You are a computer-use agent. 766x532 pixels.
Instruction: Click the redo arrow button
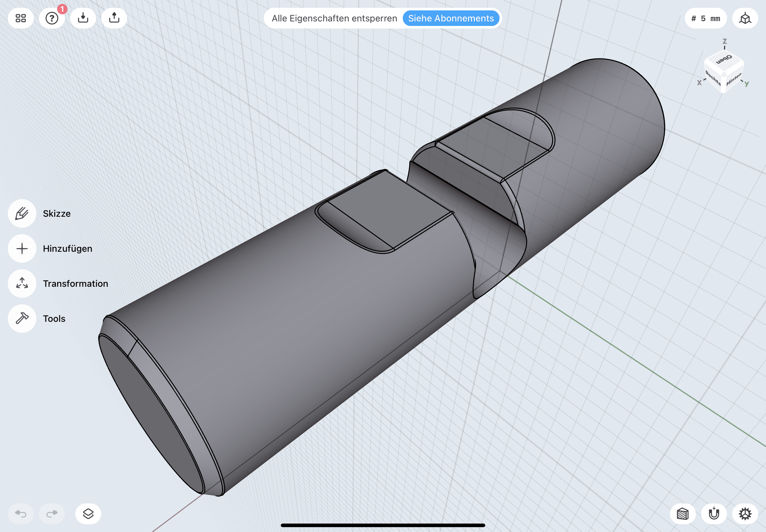[52, 514]
